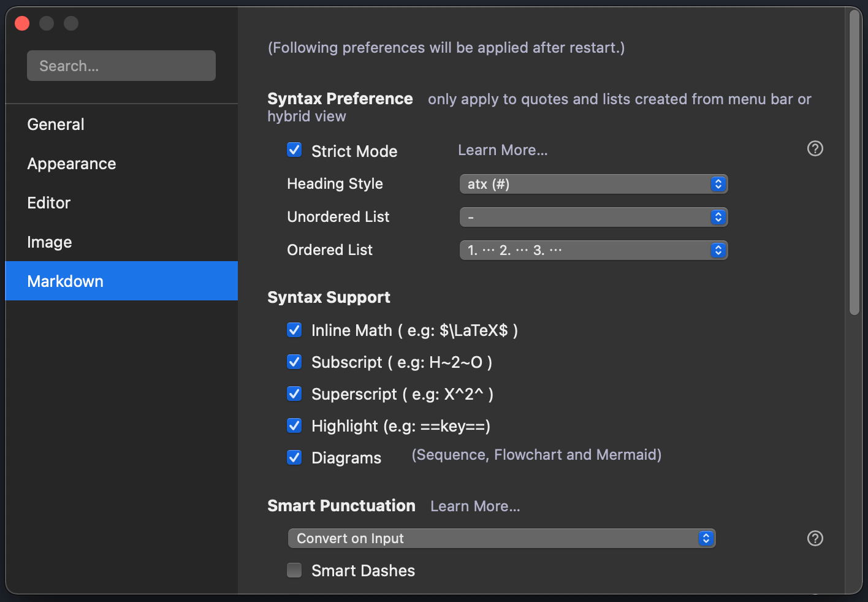Disable Inline Math syntax support

point(294,330)
